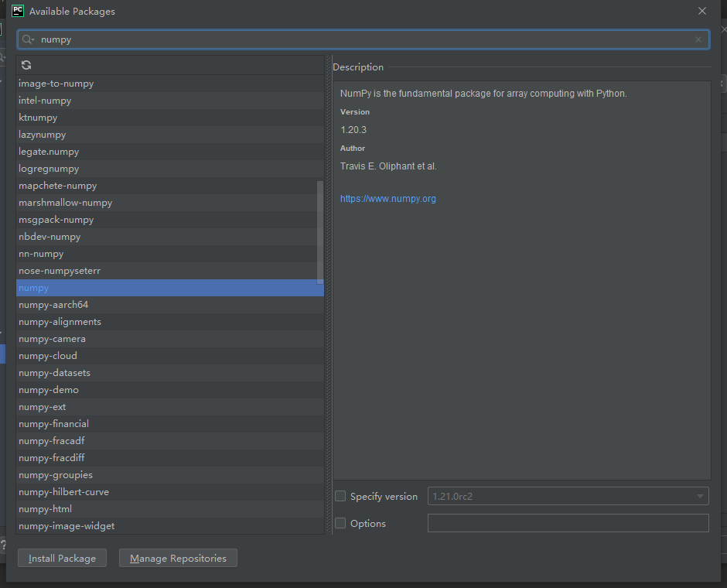Click the PyCharm icon in the title bar
Image resolution: width=727 pixels, height=588 pixels.
tap(17, 11)
